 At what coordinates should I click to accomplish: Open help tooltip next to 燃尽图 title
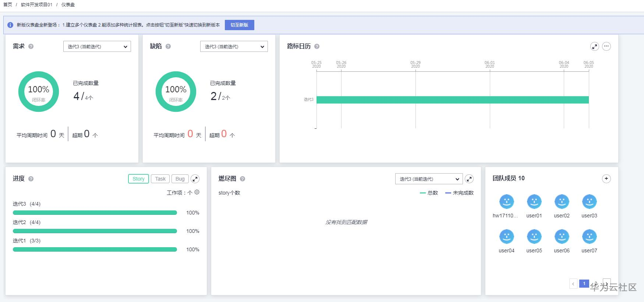243,179
